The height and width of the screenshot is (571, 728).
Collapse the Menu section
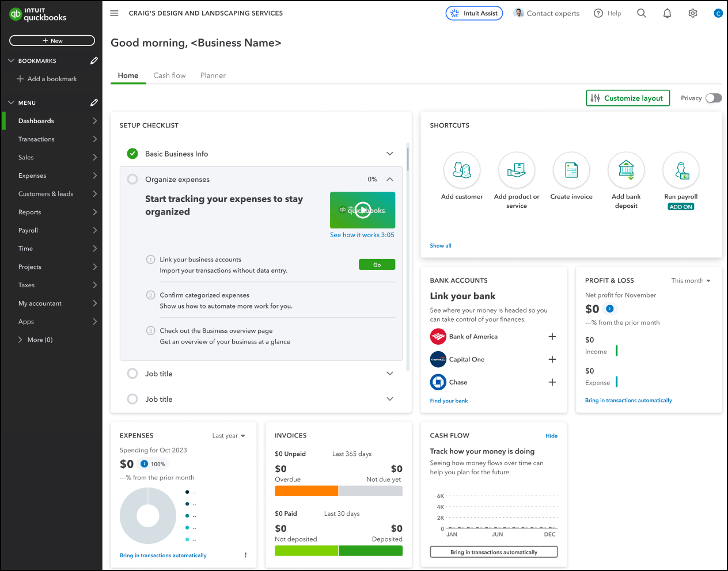(x=11, y=102)
